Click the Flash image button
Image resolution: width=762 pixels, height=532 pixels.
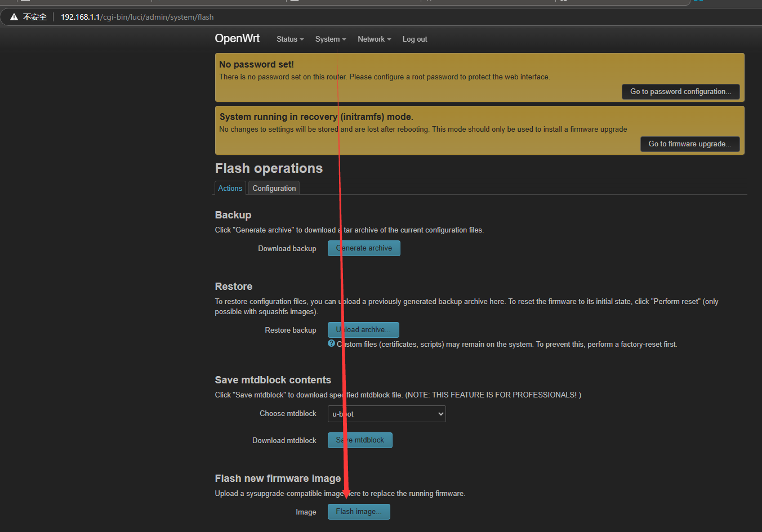pyautogui.click(x=359, y=512)
